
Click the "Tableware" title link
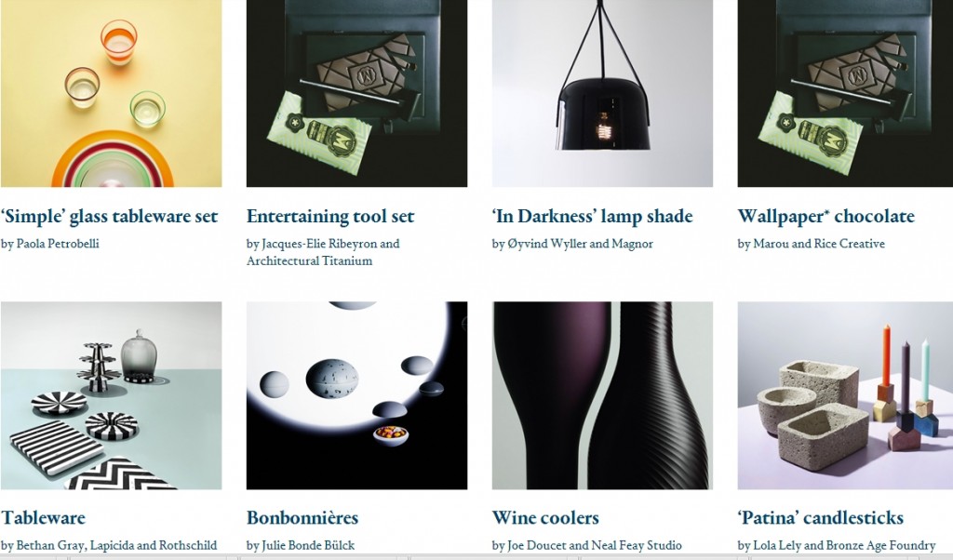point(43,518)
